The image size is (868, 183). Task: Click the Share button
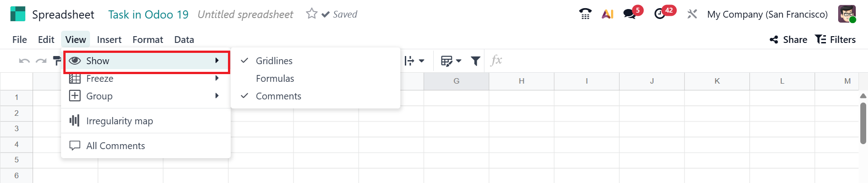[788, 40]
